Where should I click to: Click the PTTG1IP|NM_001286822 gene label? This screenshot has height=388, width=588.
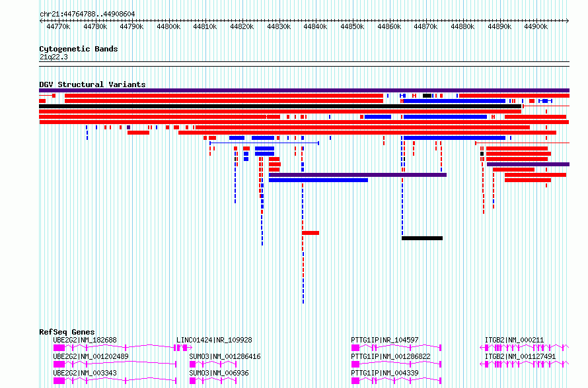[x=390, y=356]
